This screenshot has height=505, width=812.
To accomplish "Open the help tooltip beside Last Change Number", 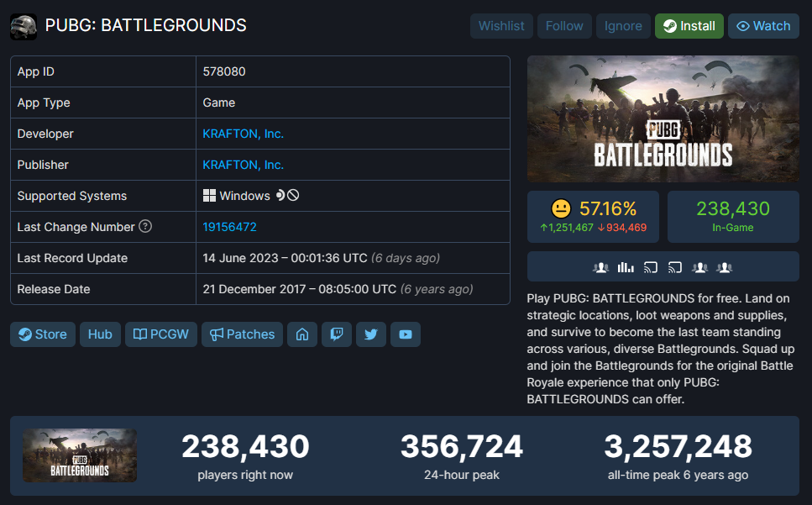I will [x=145, y=226].
